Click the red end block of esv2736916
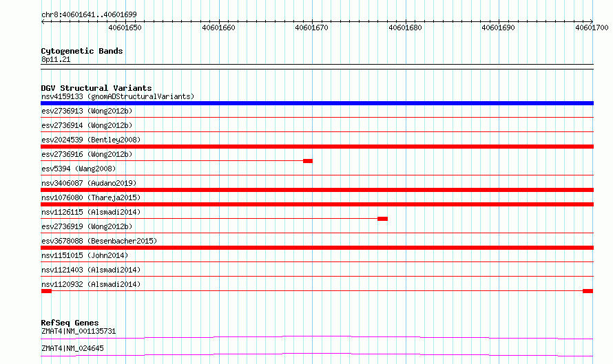Viewport: 613px width, 364px height. [308, 161]
